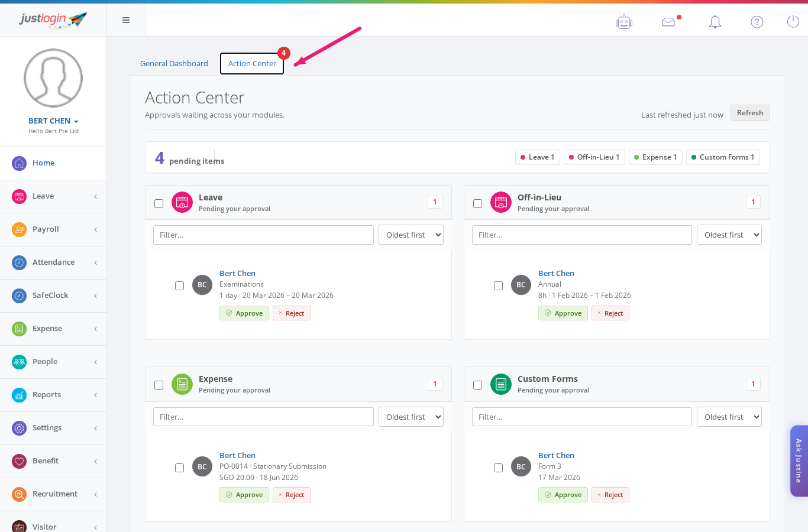Open the Custom Forms card sort dropdown
This screenshot has width=808, height=532.
pos(729,417)
